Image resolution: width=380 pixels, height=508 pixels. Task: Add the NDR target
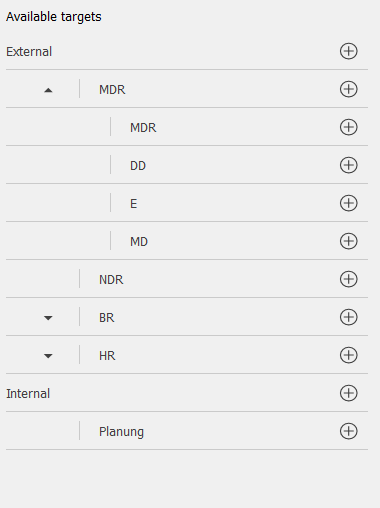click(349, 279)
